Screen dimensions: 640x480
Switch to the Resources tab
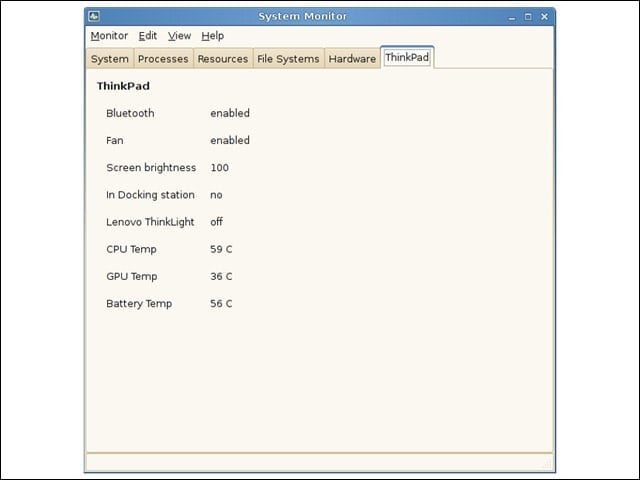(x=223, y=59)
